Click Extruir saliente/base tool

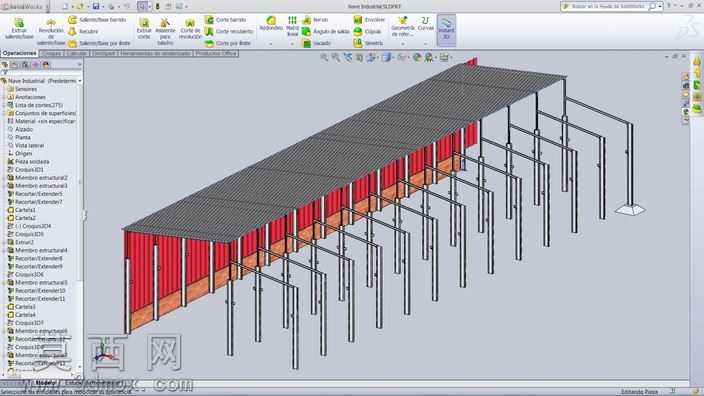(x=19, y=29)
